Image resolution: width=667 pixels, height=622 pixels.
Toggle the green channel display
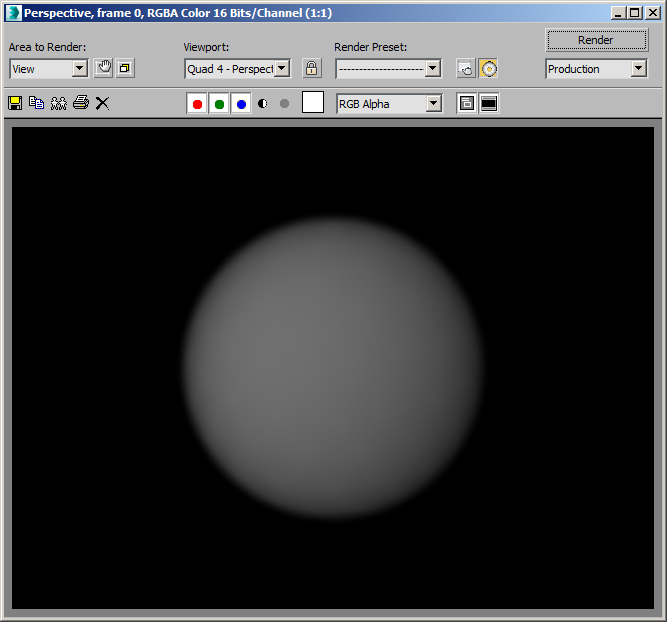tap(219, 104)
